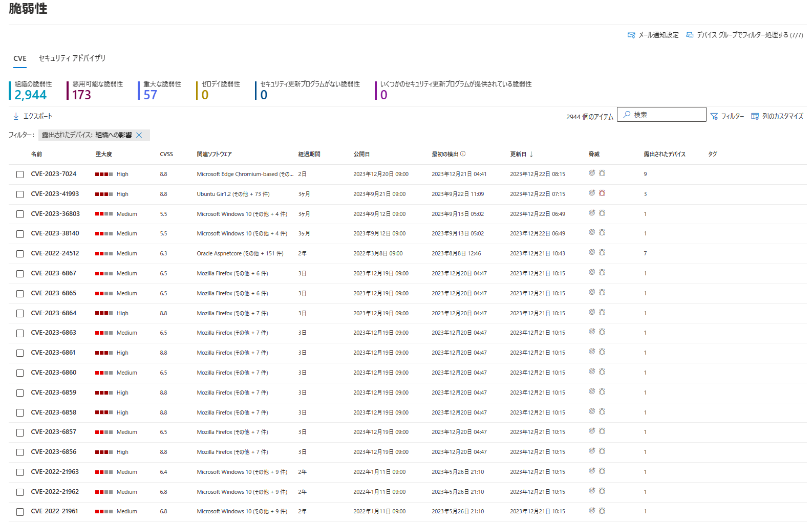Click threat target icon for CVE-2023-6861
Screen dimensions: 812x522
(592, 352)
